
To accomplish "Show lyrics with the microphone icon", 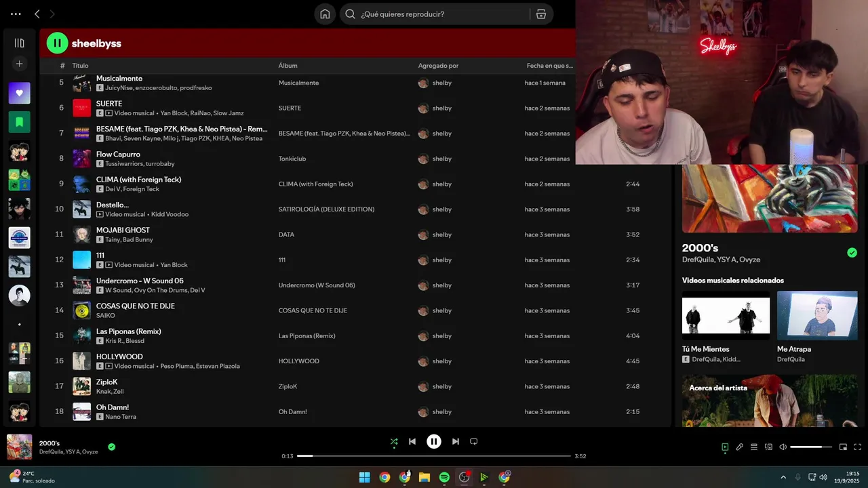I will pyautogui.click(x=740, y=447).
